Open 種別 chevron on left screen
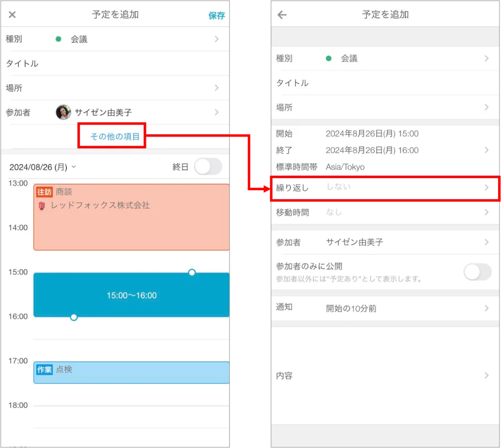Viewport: 501px width, 448px height. tap(217, 39)
